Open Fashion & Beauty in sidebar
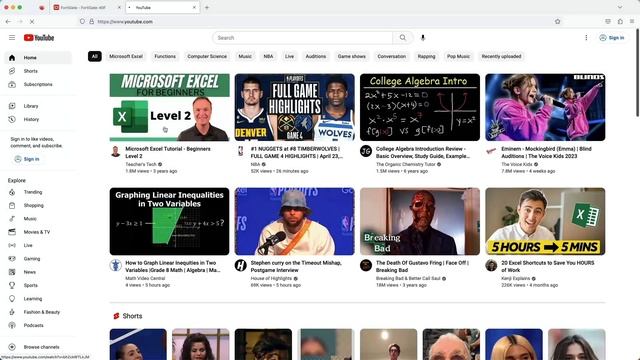 tap(38, 312)
